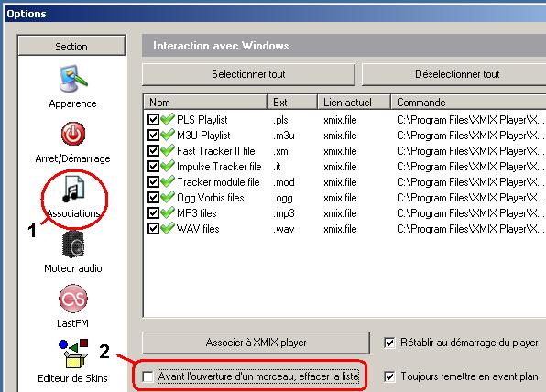
Task: Select the Fast Tracker II file row
Action: pos(344,151)
